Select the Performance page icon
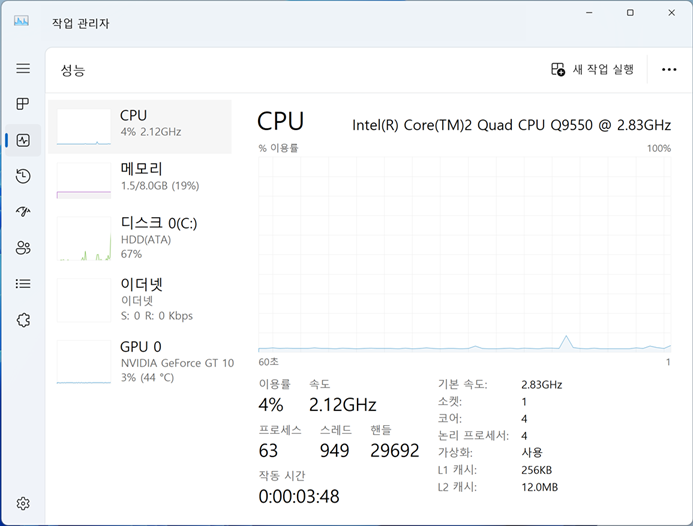Viewport: 693px width, 526px height. (x=23, y=140)
